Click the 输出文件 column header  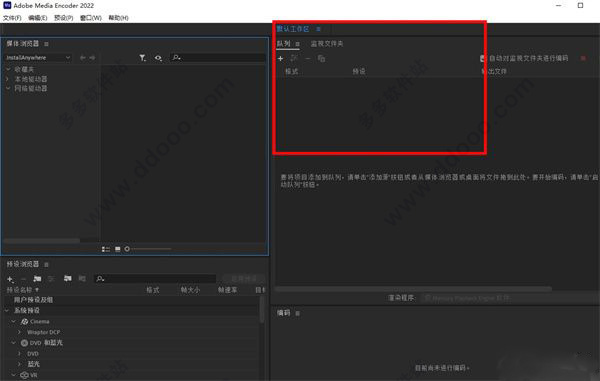pyautogui.click(x=494, y=72)
